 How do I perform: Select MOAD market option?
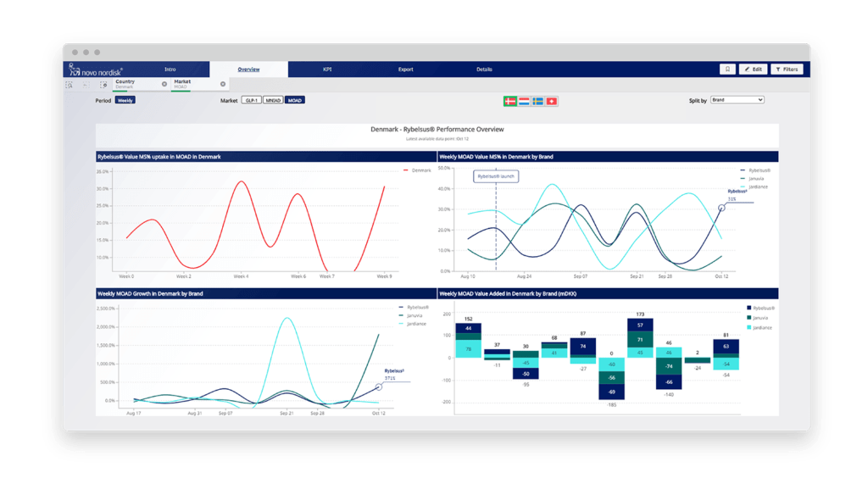coord(294,100)
